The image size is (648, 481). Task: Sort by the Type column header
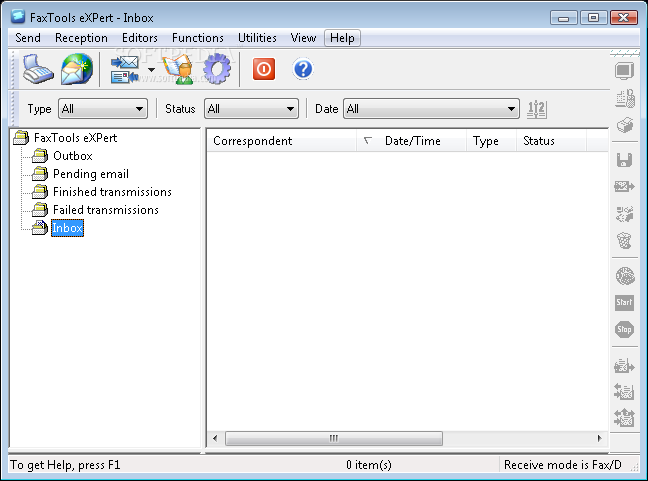(x=491, y=141)
